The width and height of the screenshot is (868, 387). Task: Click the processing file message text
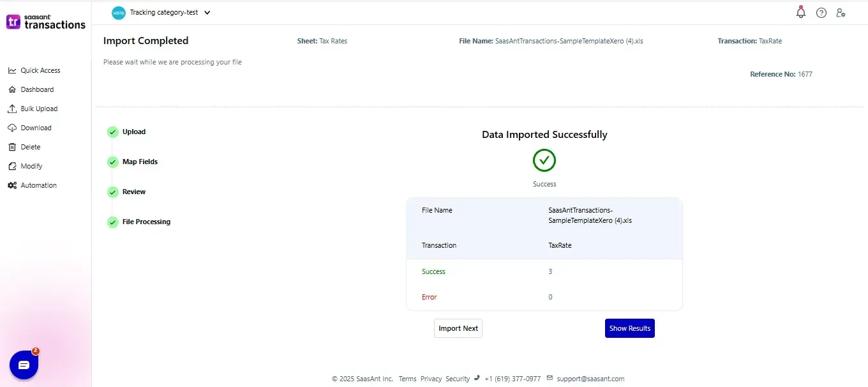tap(172, 63)
